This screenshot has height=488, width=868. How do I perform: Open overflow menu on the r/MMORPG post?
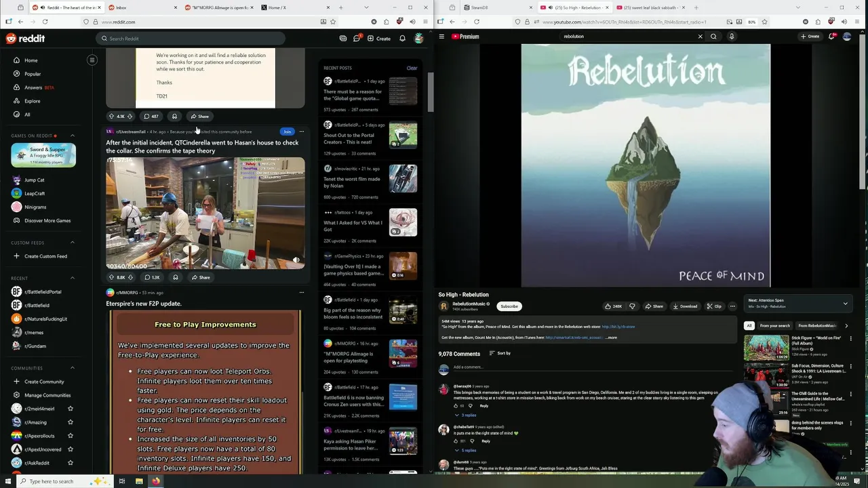[302, 293]
